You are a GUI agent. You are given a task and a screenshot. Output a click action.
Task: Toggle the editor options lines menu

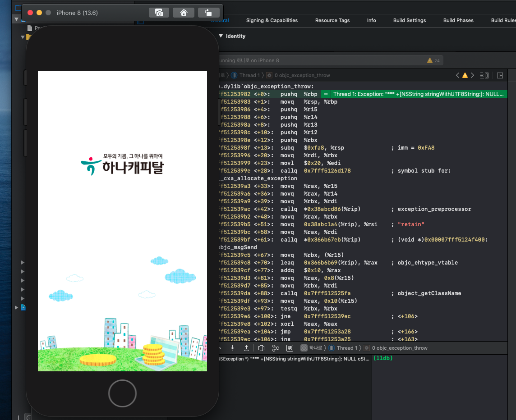click(x=484, y=75)
